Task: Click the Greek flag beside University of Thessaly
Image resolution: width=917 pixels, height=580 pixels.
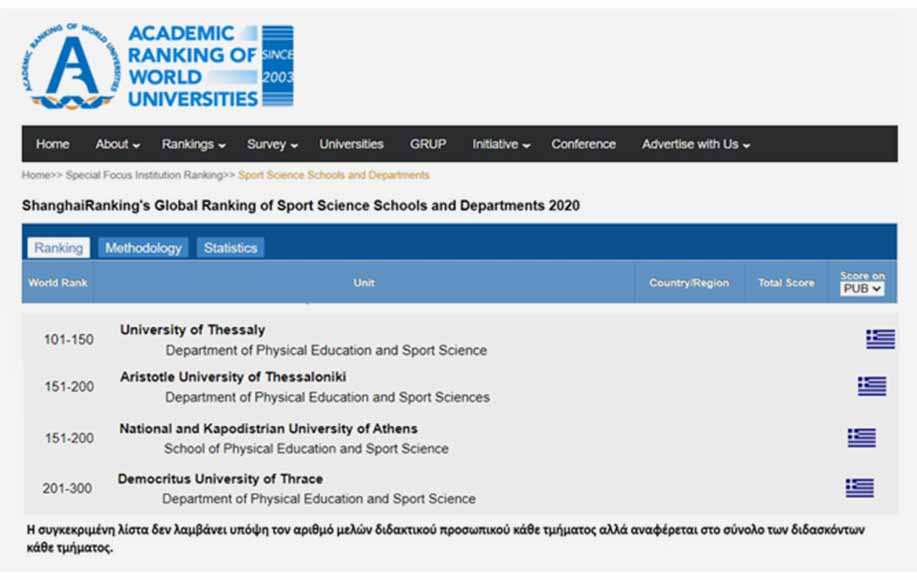Action: pyautogui.click(x=880, y=339)
